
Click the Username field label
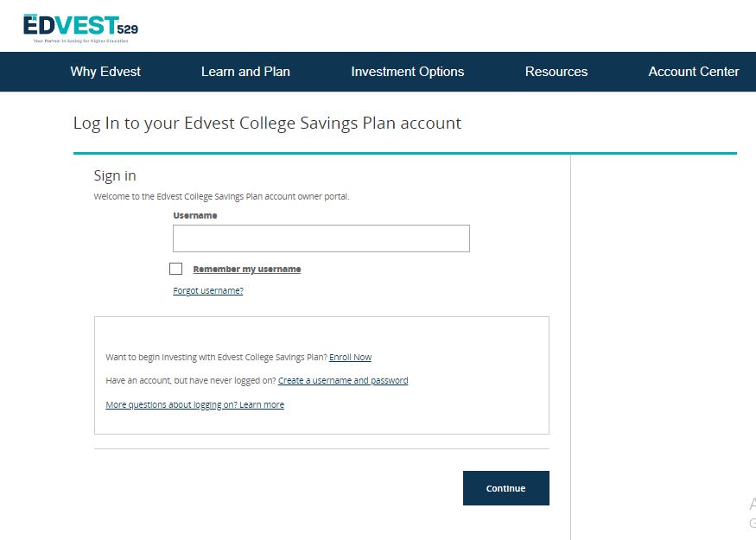(x=195, y=215)
